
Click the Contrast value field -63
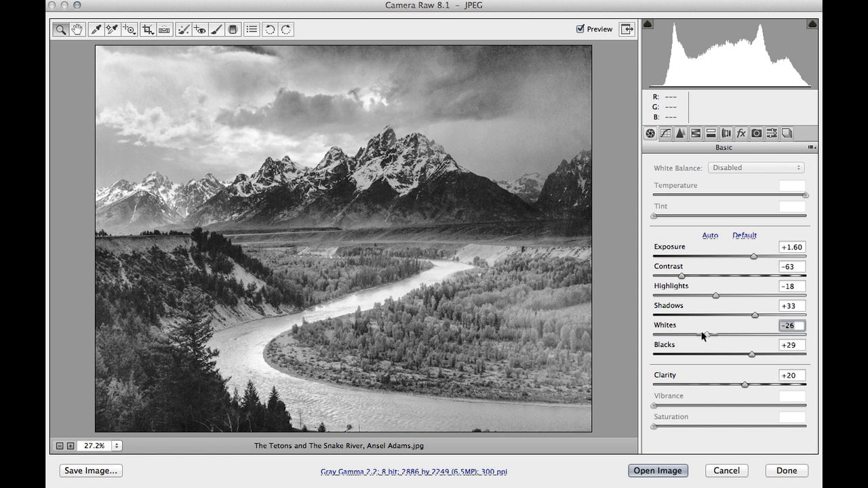coord(792,267)
